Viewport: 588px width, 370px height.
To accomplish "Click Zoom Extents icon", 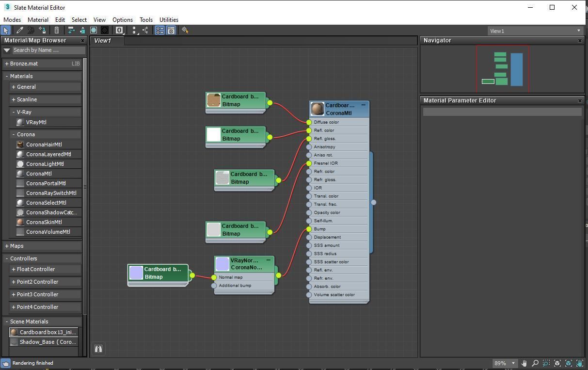I will (x=557, y=363).
